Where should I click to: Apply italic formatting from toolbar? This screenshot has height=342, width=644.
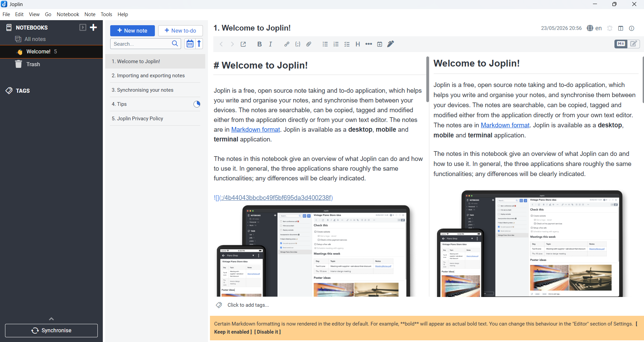(x=270, y=44)
